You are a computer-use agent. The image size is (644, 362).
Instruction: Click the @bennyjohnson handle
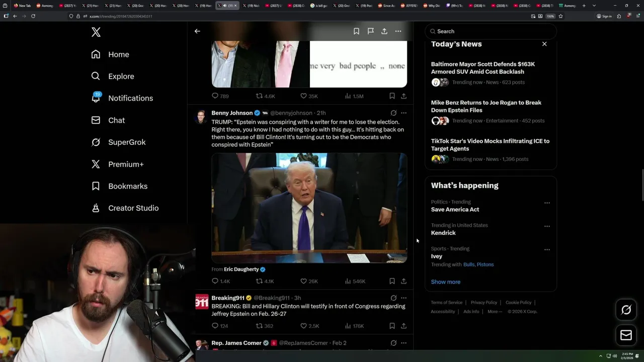coord(291,113)
